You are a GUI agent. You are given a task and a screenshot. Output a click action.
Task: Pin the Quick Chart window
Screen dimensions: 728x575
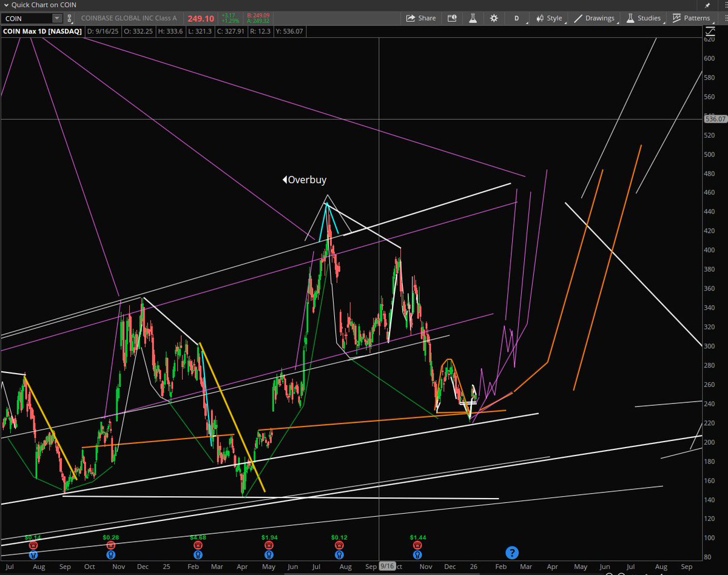click(707, 5)
